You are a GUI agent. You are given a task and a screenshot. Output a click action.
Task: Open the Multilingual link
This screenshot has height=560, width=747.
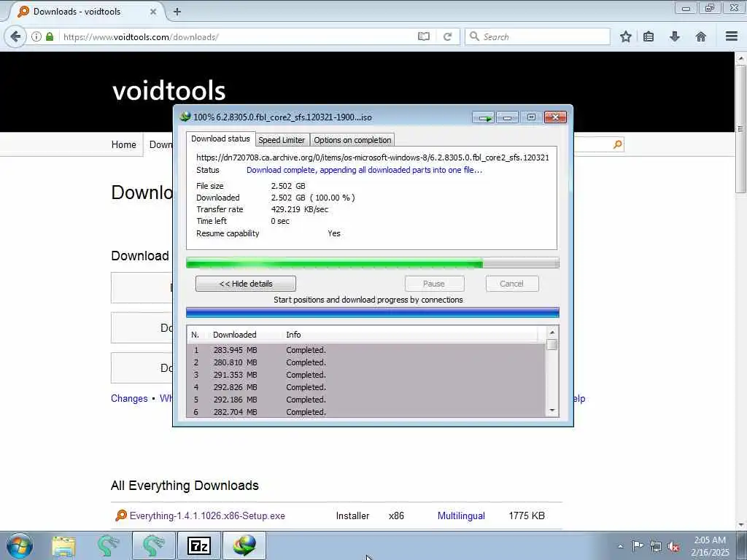click(461, 516)
